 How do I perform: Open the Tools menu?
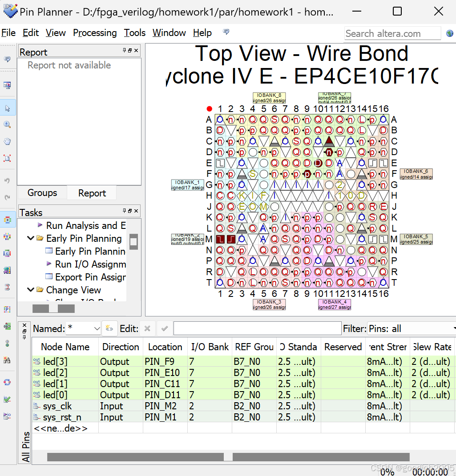[135, 32]
